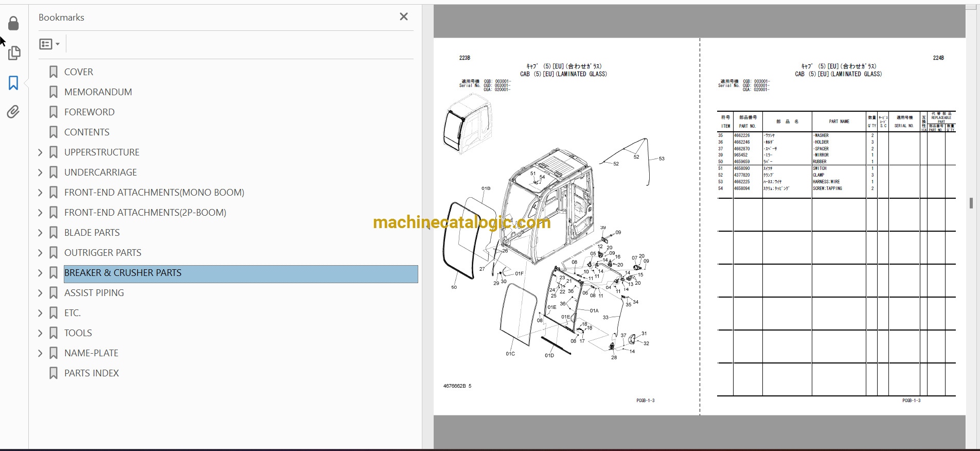
Task: Select the NAME-PLATE bookmark label
Action: point(92,353)
